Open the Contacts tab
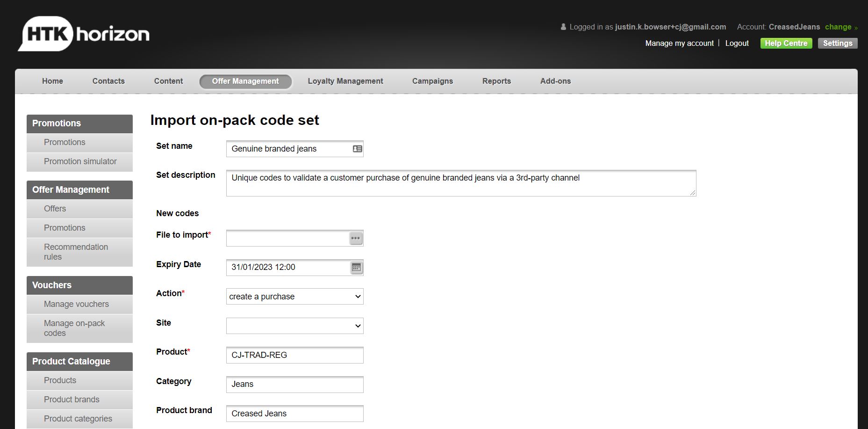The width and height of the screenshot is (868, 429). (x=108, y=81)
